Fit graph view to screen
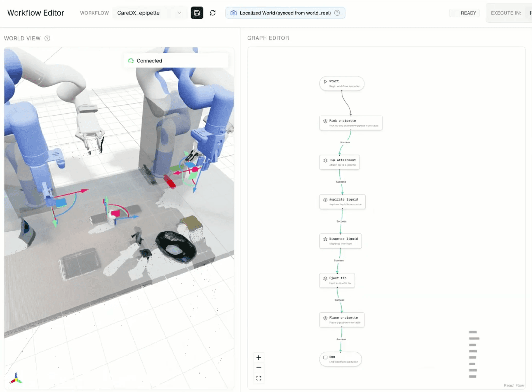 click(x=258, y=378)
